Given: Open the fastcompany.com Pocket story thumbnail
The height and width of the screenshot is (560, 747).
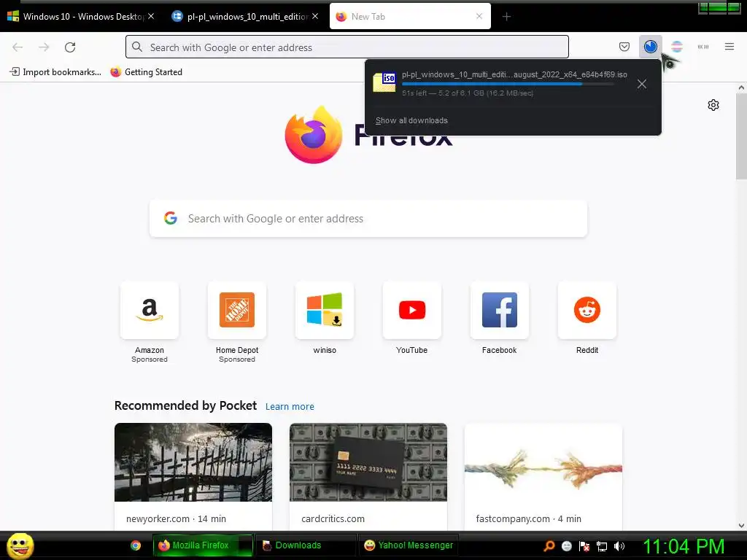Looking at the screenshot, I should [x=543, y=462].
